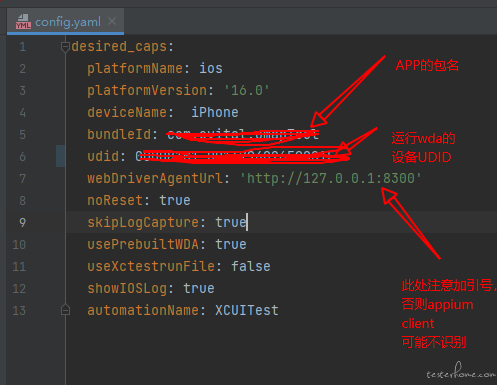Image resolution: width=497 pixels, height=385 pixels.
Task: Select the config.yaml editor tab
Action: 65,22
